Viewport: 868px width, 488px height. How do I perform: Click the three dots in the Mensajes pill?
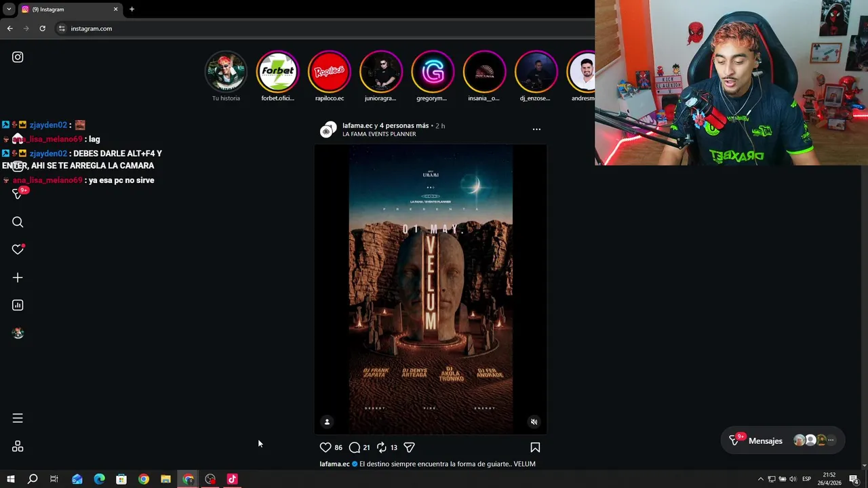831,441
